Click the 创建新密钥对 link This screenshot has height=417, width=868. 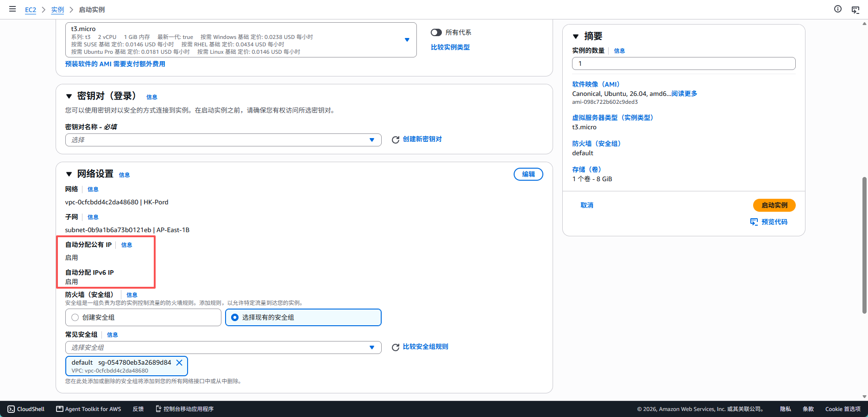[422, 139]
